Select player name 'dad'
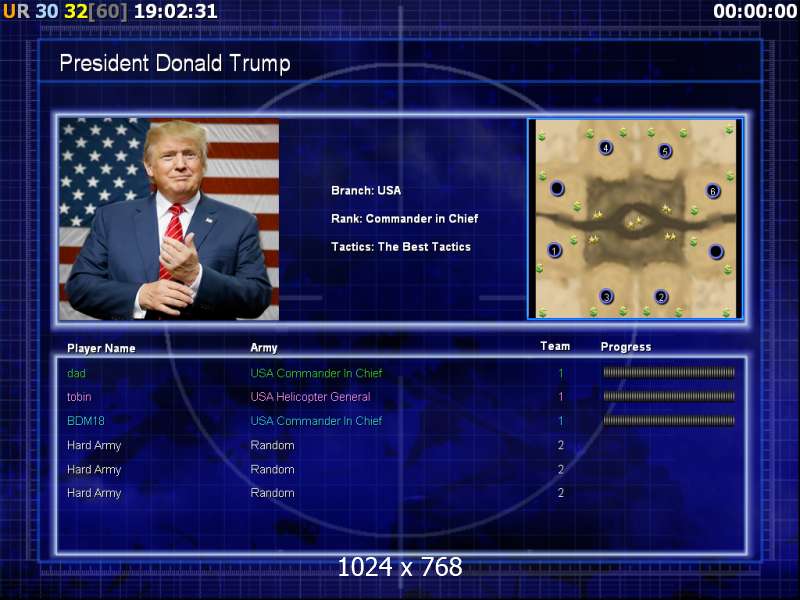Image resolution: width=800 pixels, height=600 pixels. 77,373
